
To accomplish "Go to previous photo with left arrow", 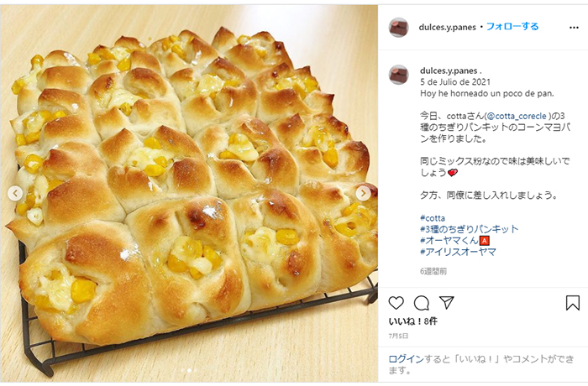I will tap(15, 193).
